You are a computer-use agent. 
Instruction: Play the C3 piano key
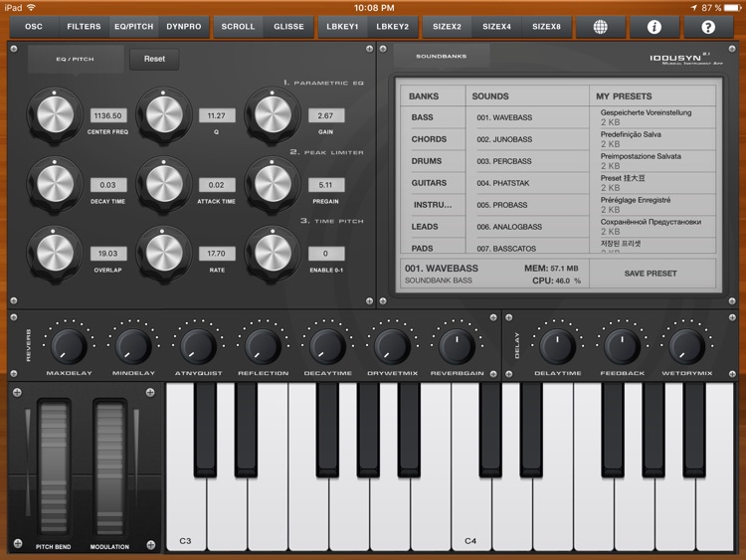click(186, 514)
